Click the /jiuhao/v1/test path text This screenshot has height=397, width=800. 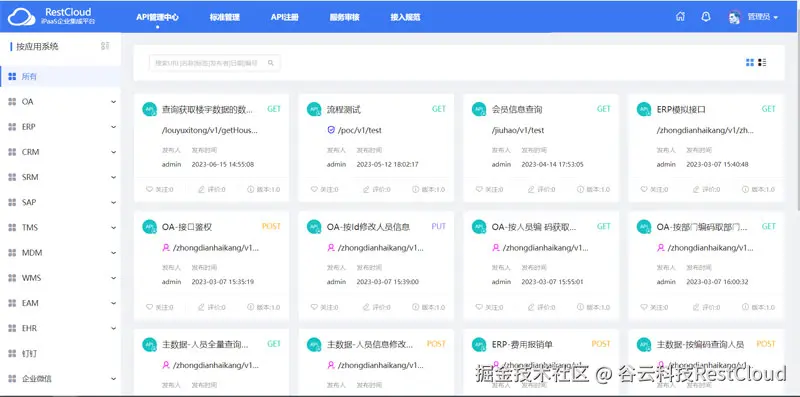point(518,130)
